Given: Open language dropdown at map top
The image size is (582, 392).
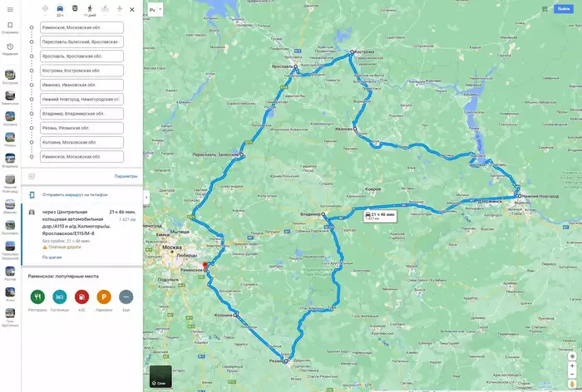Looking at the screenshot, I should click(x=155, y=10).
